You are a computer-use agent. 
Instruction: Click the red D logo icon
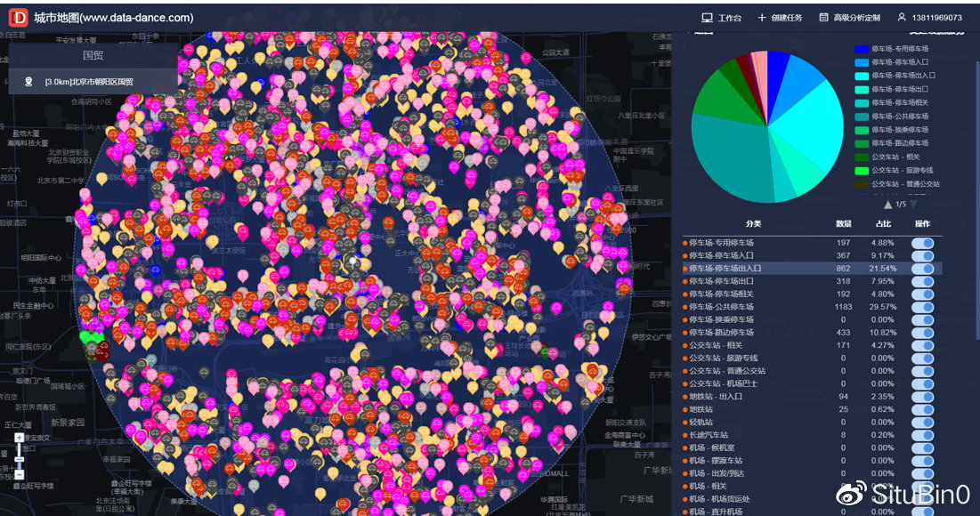(x=18, y=18)
